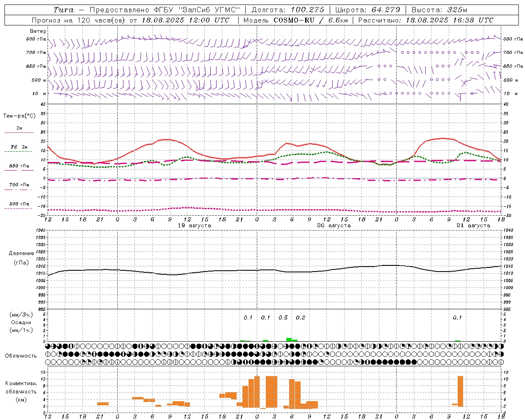Click the dotted "500 гПа" temperature legend entry
Image resolution: width=525 pixels, height=420 pixels.
click(x=19, y=204)
